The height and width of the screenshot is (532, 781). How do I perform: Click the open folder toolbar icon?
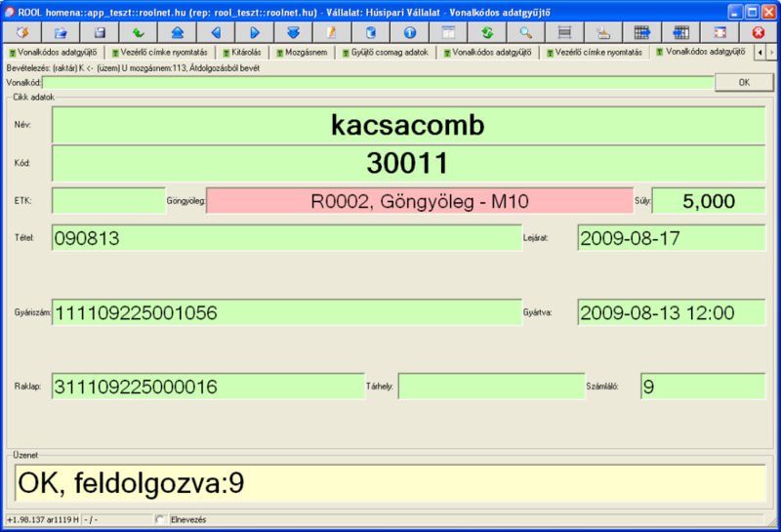61,32
